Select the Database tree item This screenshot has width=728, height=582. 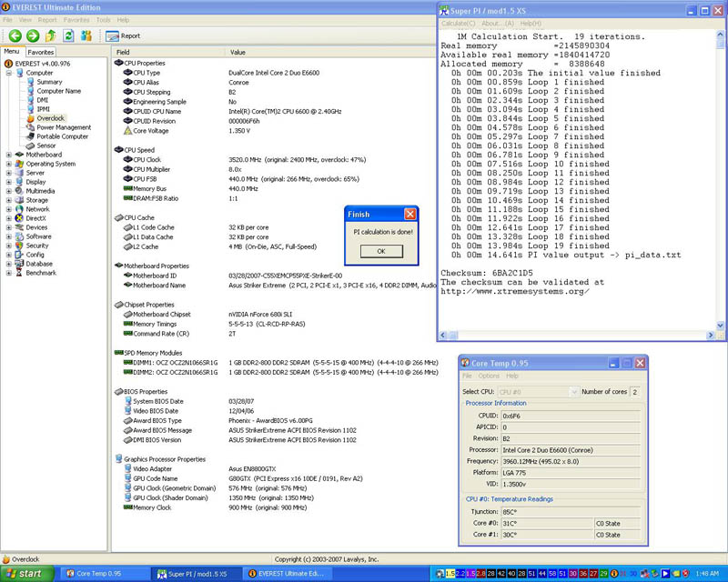[x=39, y=264]
